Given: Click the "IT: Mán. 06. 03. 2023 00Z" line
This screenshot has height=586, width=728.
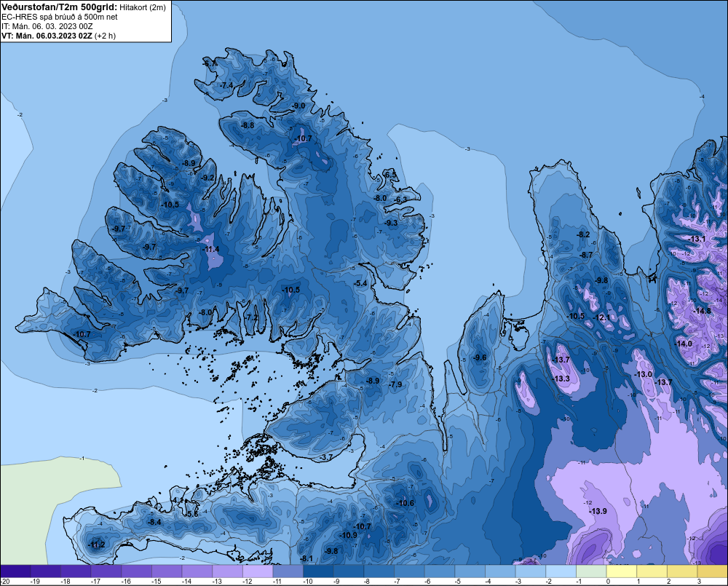Looking at the screenshot, I should 47,26.
